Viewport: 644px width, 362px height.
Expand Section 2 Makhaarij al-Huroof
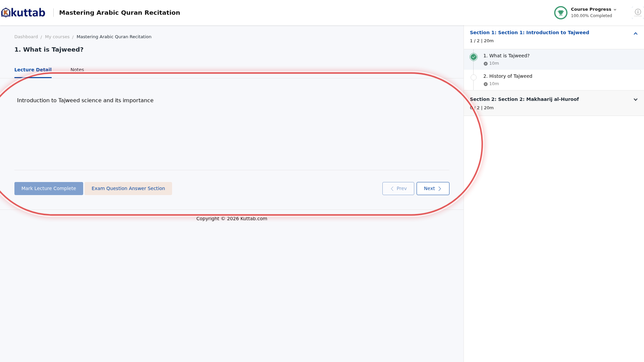pyautogui.click(x=635, y=100)
